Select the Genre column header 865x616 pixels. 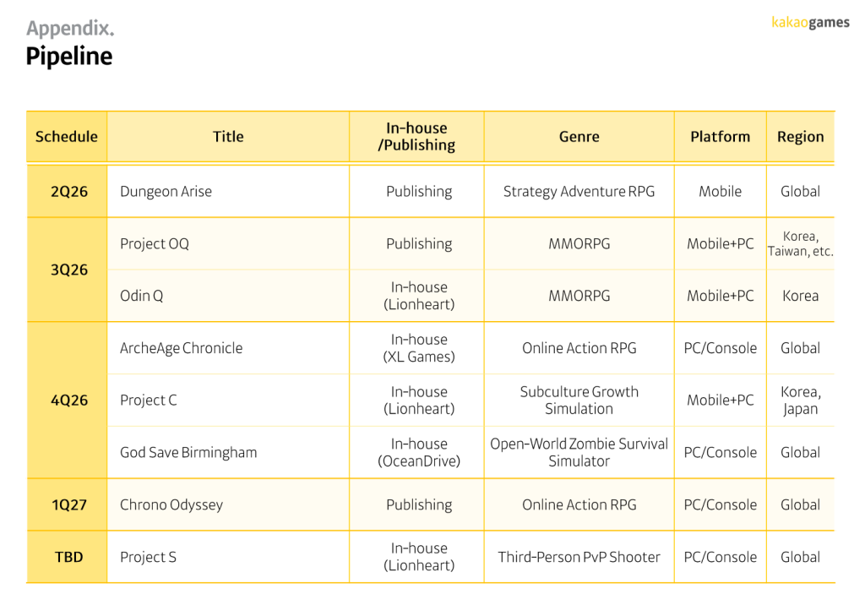point(579,137)
